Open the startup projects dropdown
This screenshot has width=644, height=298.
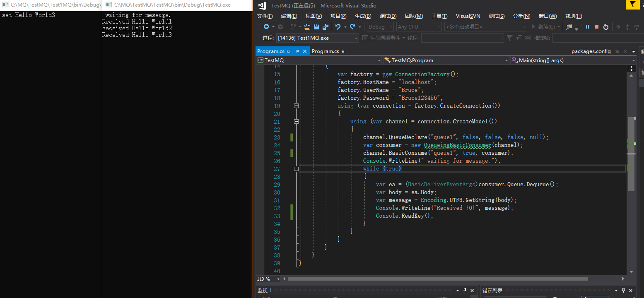[x=486, y=26]
